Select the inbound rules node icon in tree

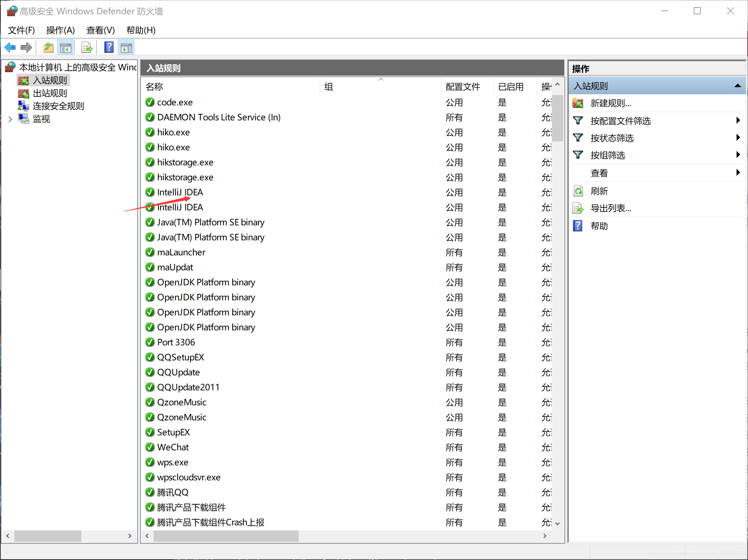coord(24,81)
